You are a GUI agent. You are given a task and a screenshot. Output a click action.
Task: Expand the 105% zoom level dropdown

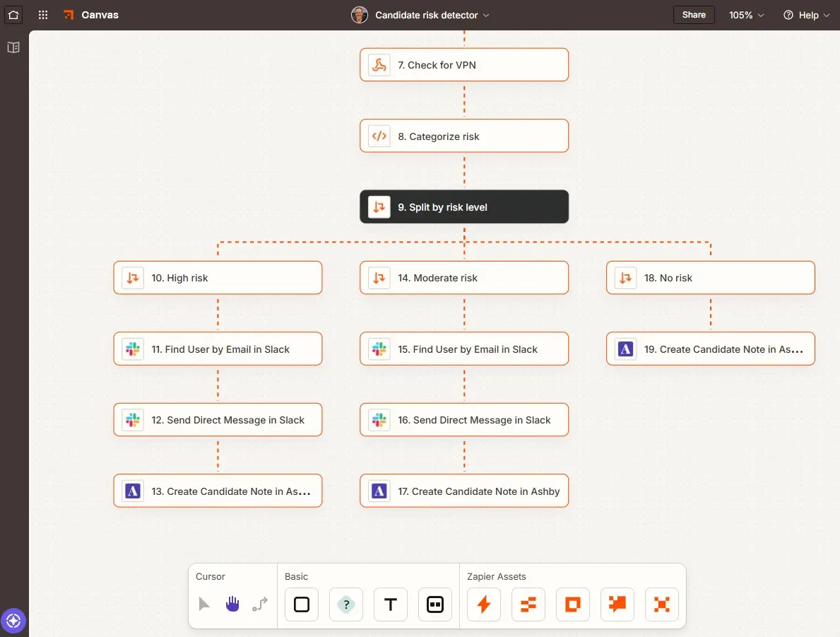pos(746,14)
